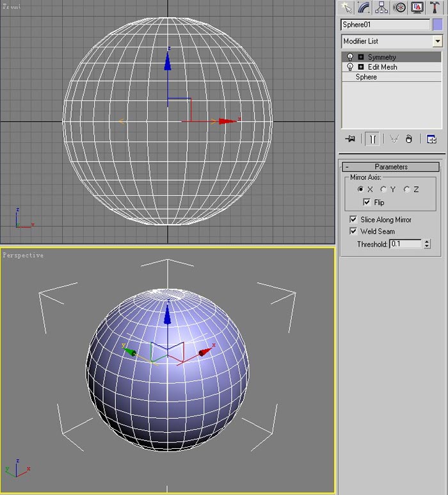Collapse the Parameters rollout
448x495 pixels.
pyautogui.click(x=391, y=166)
